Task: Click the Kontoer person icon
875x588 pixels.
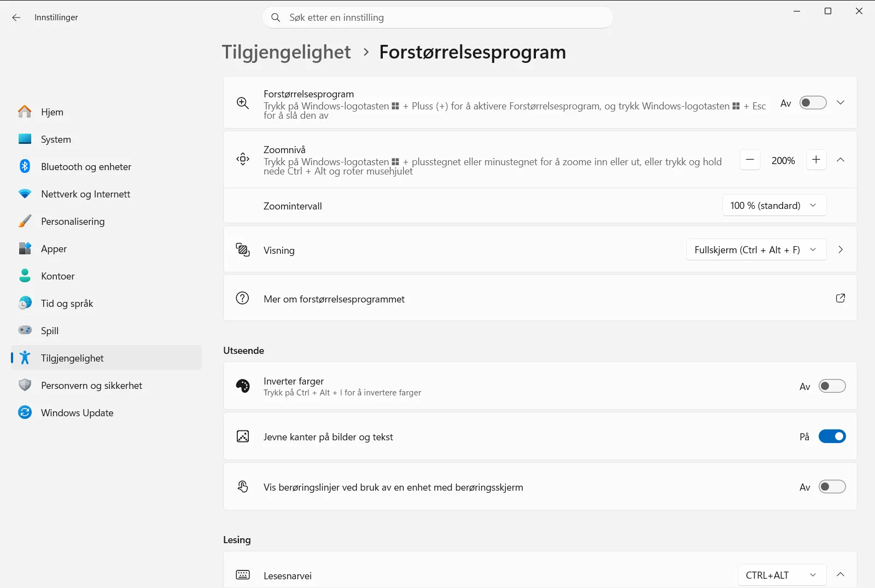Action: click(x=25, y=276)
